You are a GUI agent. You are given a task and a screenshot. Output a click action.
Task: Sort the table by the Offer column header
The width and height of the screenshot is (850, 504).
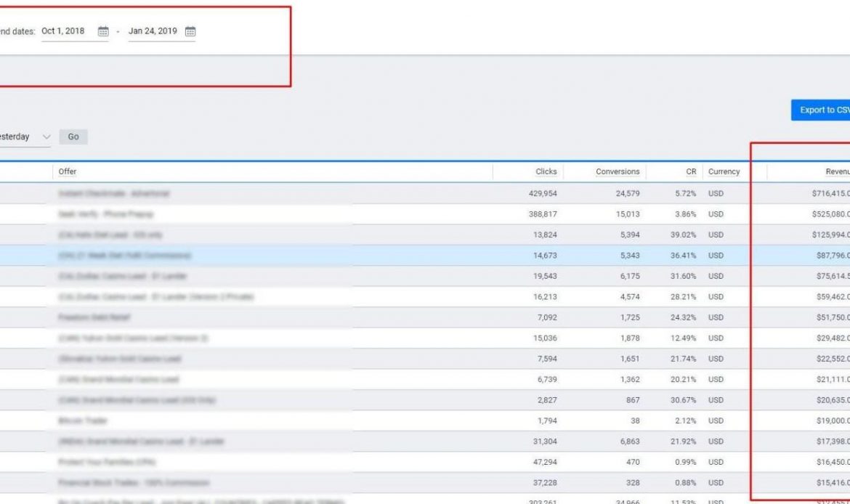tap(68, 171)
